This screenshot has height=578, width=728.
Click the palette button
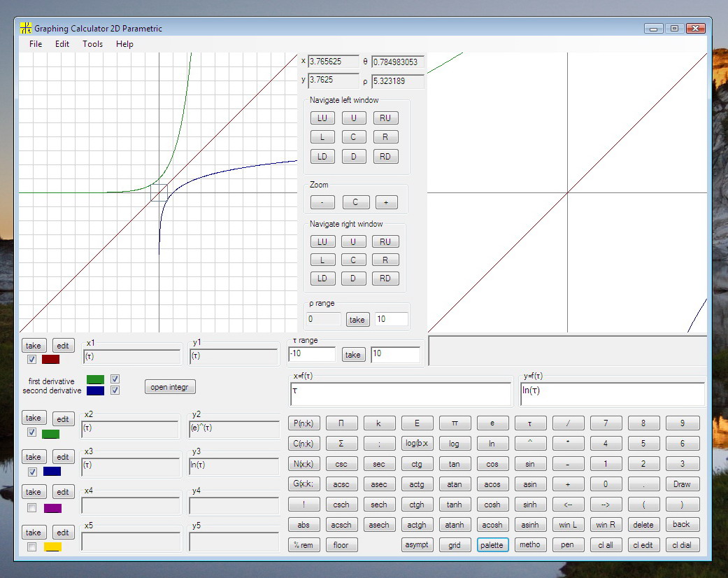click(492, 545)
